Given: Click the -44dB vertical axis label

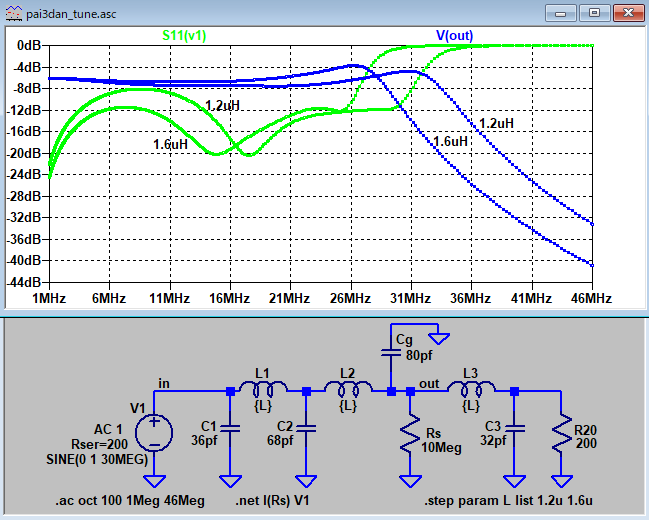Looking at the screenshot, I should coord(24,282).
